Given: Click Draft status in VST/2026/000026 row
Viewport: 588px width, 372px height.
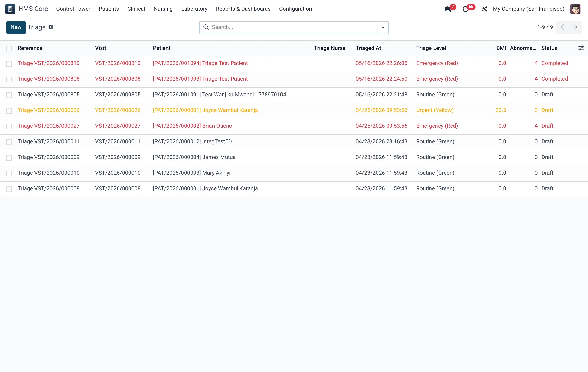Looking at the screenshot, I should point(547,110).
